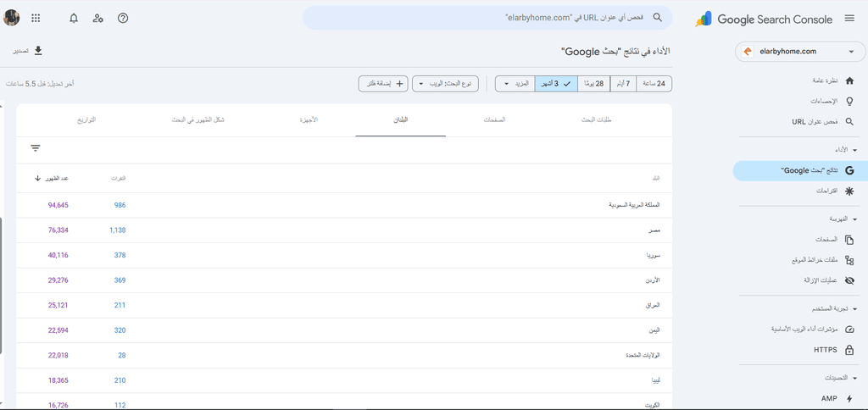Open the hamburger main menu

(x=849, y=19)
